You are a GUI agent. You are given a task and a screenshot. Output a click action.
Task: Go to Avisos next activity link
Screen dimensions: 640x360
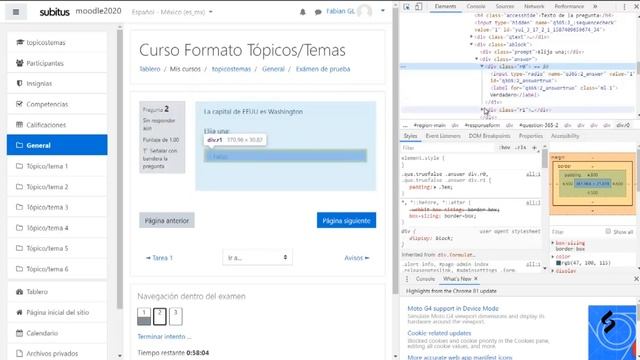tap(357, 258)
